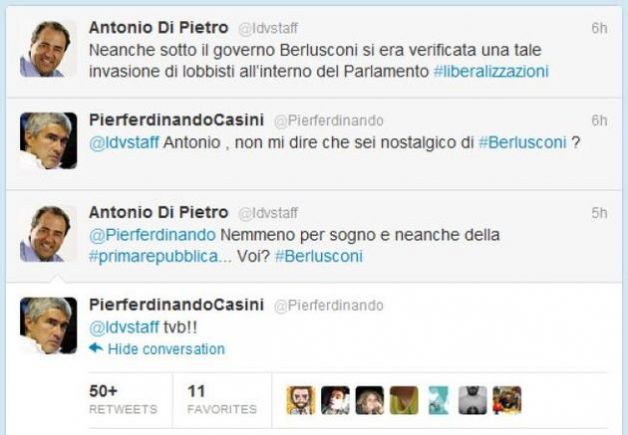
Task: Open Antonio Di Pietro name in first tweet
Action: tap(159, 28)
